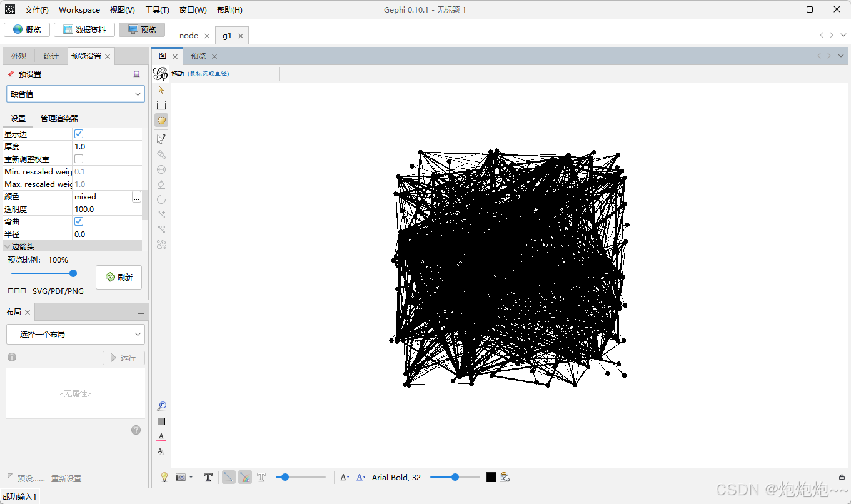This screenshot has width=851, height=504.
Task: Open the 选择一个布局 layout dropdown
Action: pos(76,334)
